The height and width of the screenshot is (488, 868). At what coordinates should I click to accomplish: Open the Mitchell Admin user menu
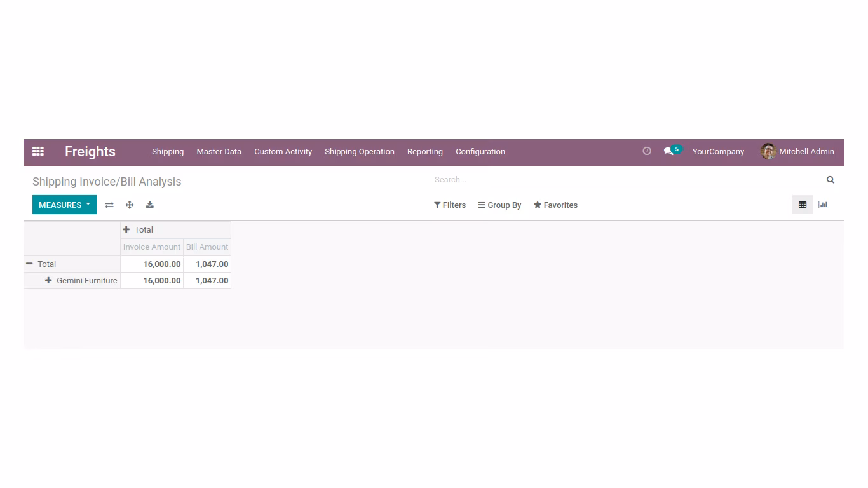pyautogui.click(x=797, y=152)
